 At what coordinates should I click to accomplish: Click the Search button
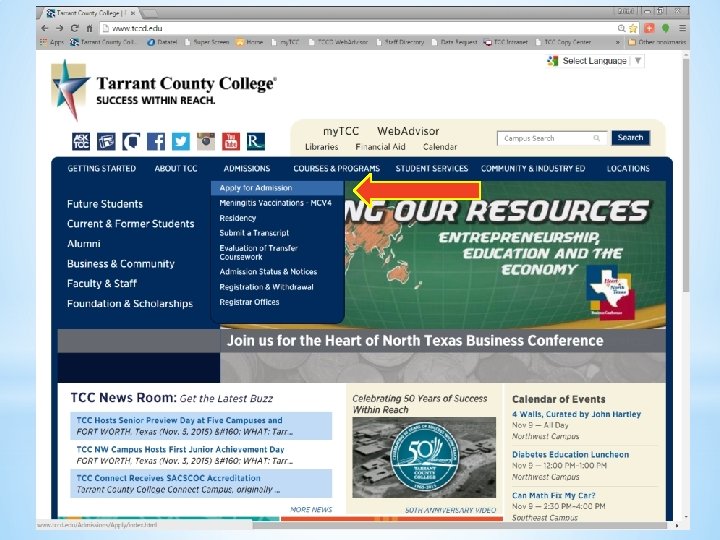click(x=630, y=138)
